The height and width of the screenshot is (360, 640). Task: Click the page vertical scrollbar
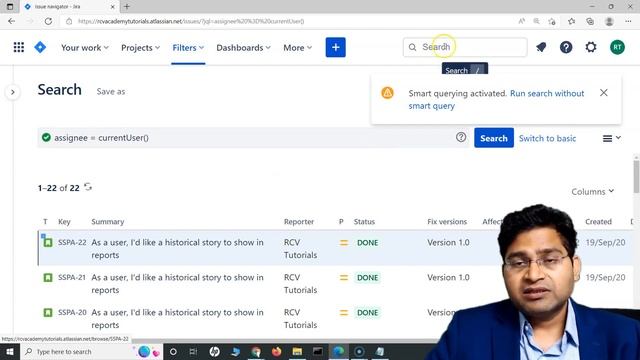[636, 176]
